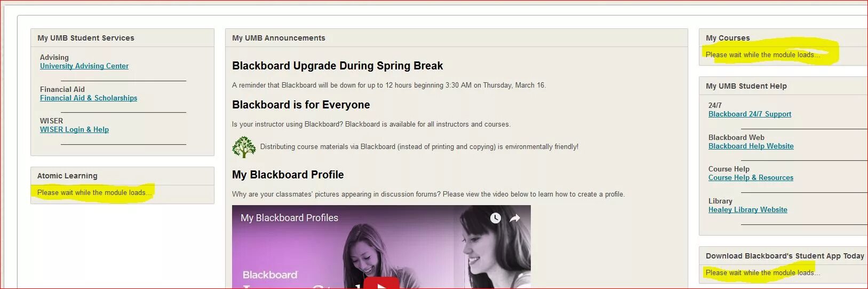Open Financial Aid & Scholarships link
This screenshot has height=289, width=868.
coord(89,98)
